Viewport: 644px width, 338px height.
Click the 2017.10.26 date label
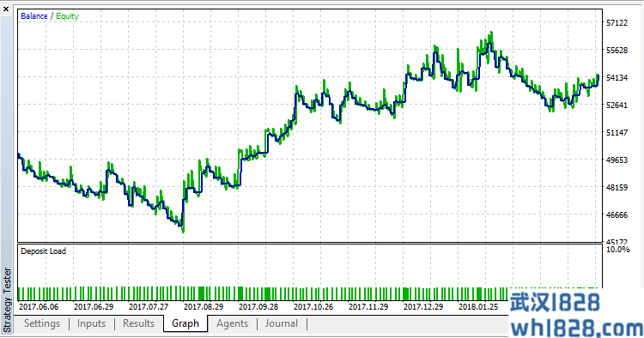(x=313, y=307)
